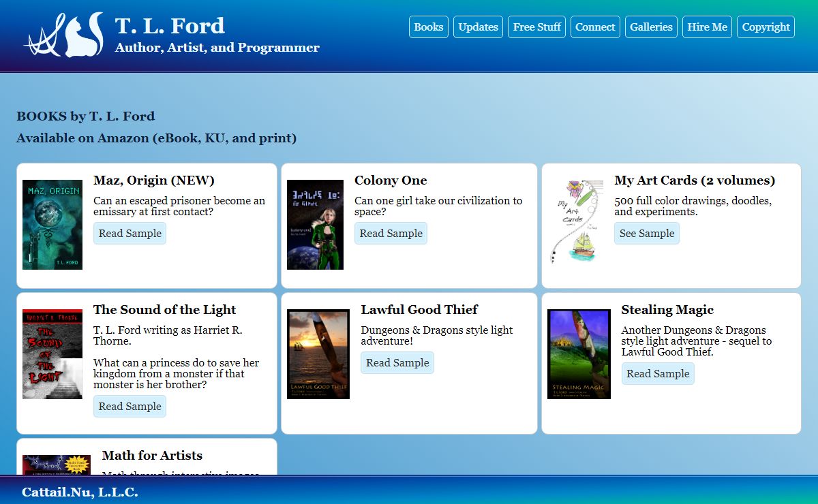Click the My Art Cards (2 volumes) title
Screen dimensions: 818x504
pyautogui.click(x=695, y=180)
